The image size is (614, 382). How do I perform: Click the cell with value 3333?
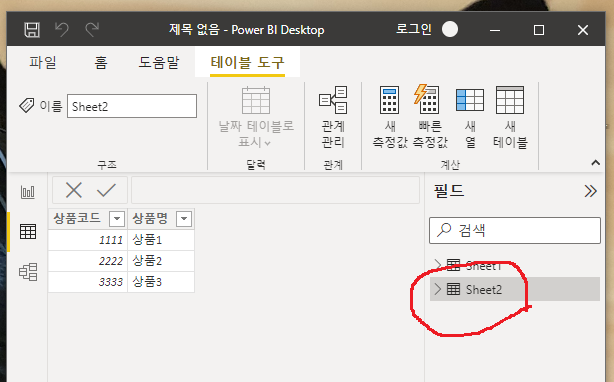[88, 282]
